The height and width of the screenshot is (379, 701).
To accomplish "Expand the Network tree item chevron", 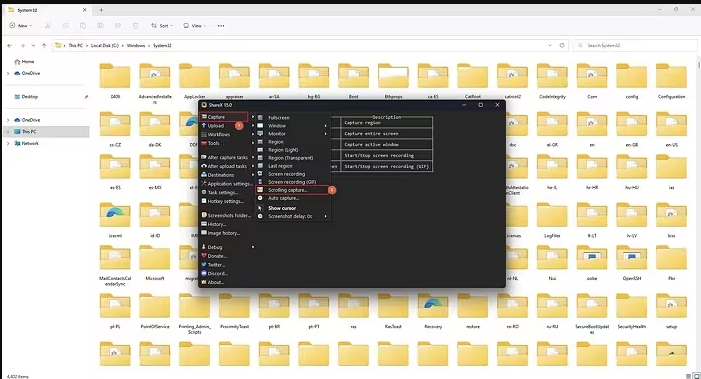I will (x=8, y=143).
